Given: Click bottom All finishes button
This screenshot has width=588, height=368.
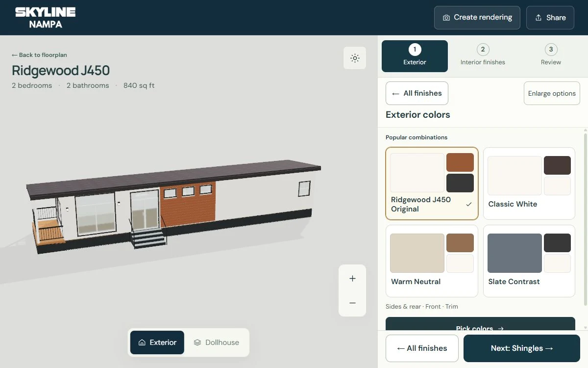Looking at the screenshot, I should pos(422,348).
